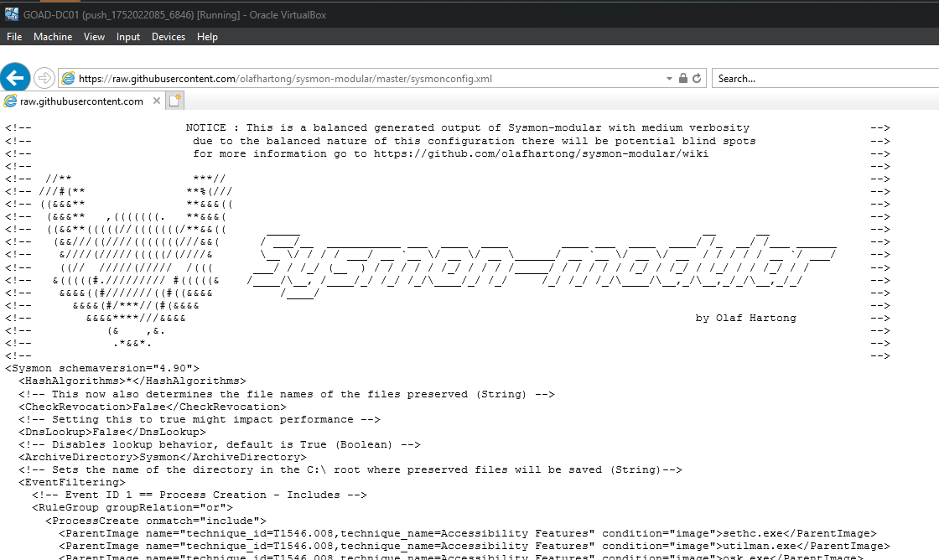Click the 'Disables lookup behavior' comment line
The height and width of the screenshot is (560, 939).
(x=219, y=444)
